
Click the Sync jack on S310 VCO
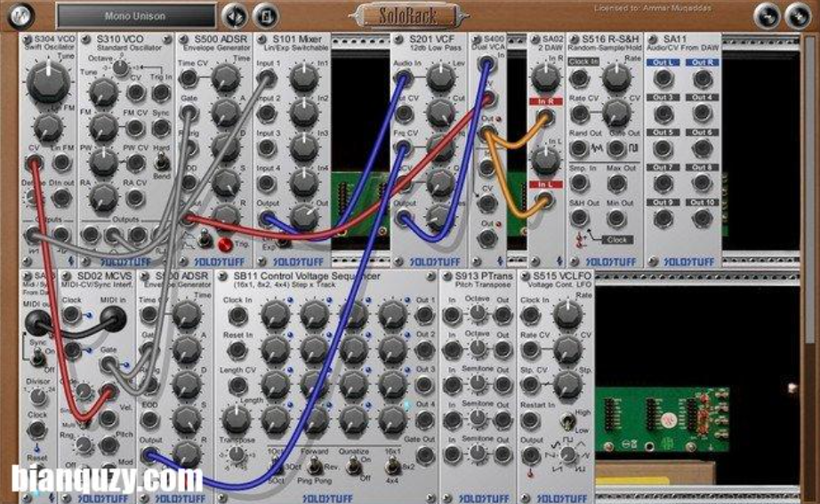(x=162, y=128)
